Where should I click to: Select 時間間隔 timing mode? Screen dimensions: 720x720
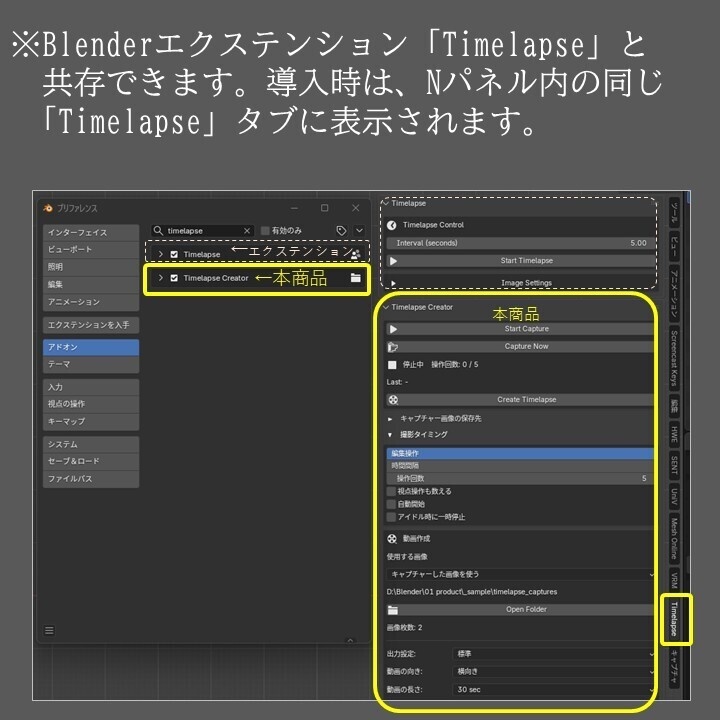pos(520,466)
